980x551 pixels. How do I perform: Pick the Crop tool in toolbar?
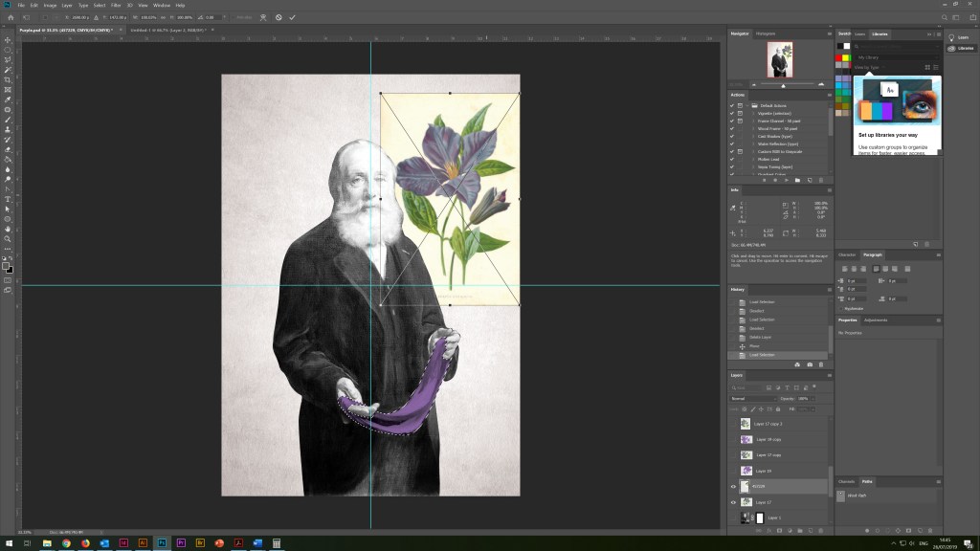[8, 79]
